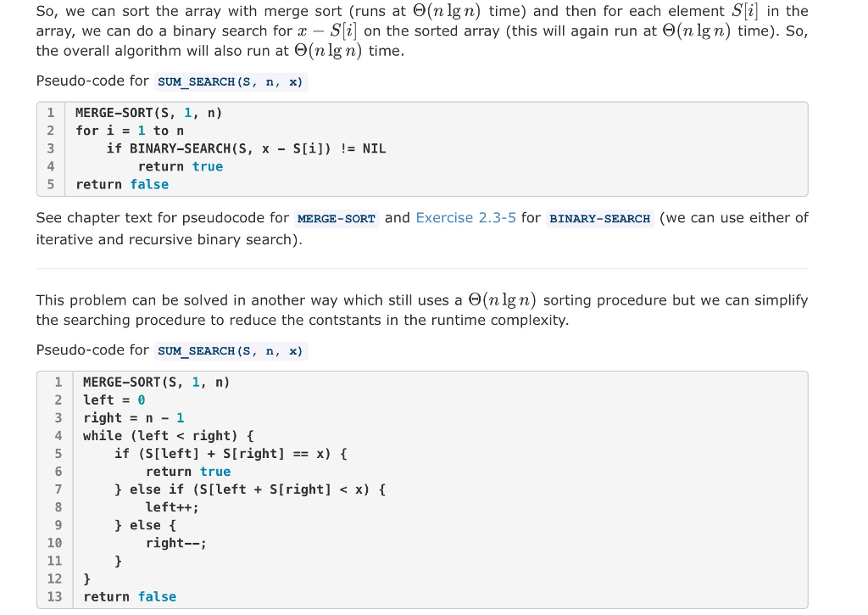Click 'MERGE-SORT(S, 1, n)' in the first code block
This screenshot has height=615, width=868.
click(x=149, y=113)
